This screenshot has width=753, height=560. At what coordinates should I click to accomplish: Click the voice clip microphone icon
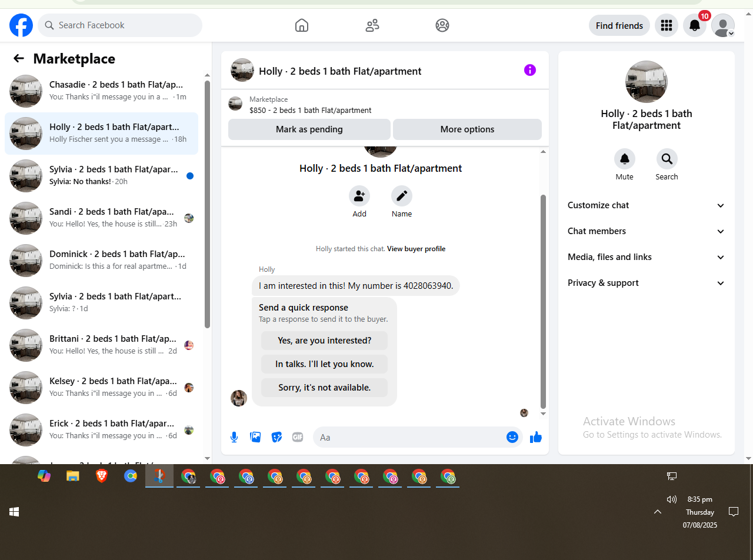(x=234, y=437)
